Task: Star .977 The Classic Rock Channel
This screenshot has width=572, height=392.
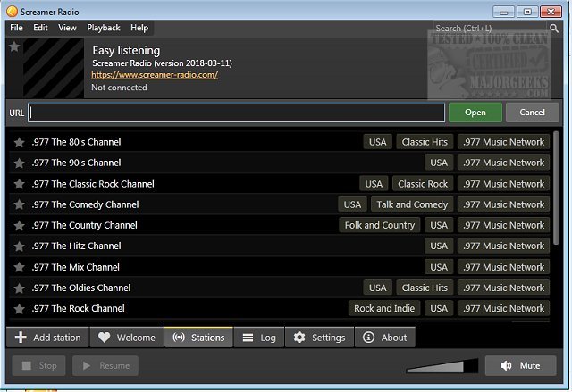Action: 19,184
